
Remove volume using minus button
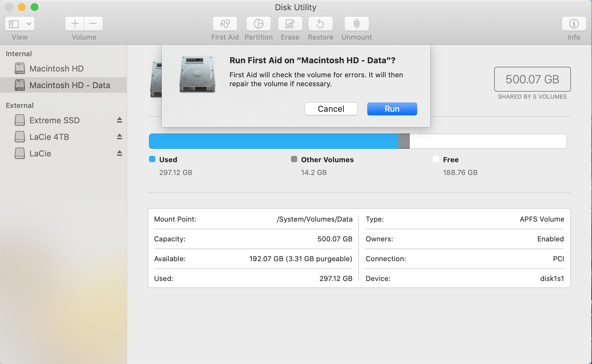click(x=93, y=24)
